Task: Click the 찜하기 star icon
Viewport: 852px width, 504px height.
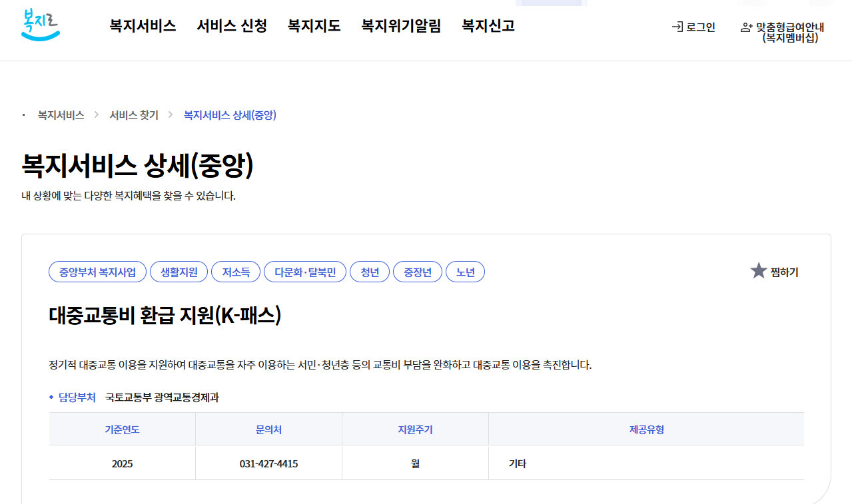Action: (x=759, y=271)
